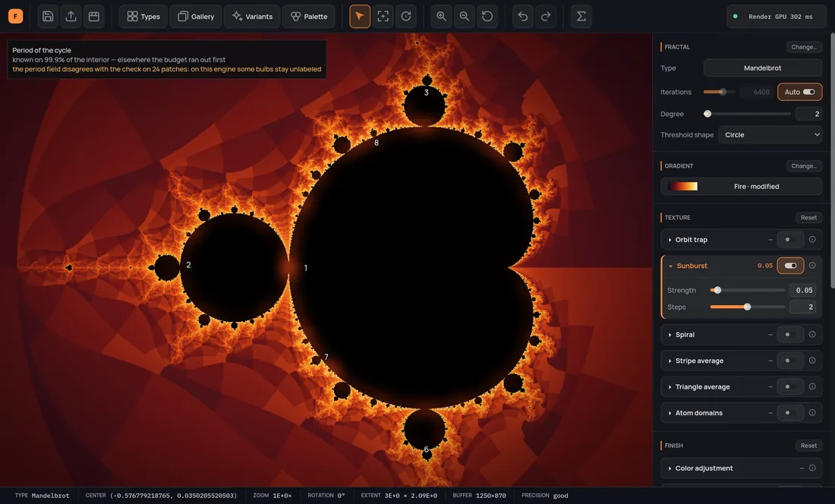The height and width of the screenshot is (504, 835).
Task: Click the Gradient Change button
Action: pos(804,165)
